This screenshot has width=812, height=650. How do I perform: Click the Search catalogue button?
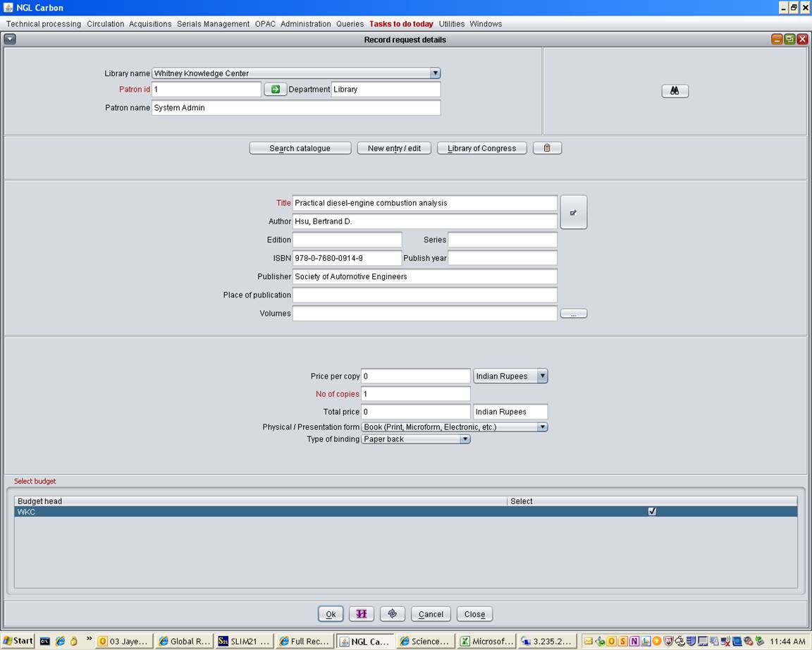tap(300, 148)
